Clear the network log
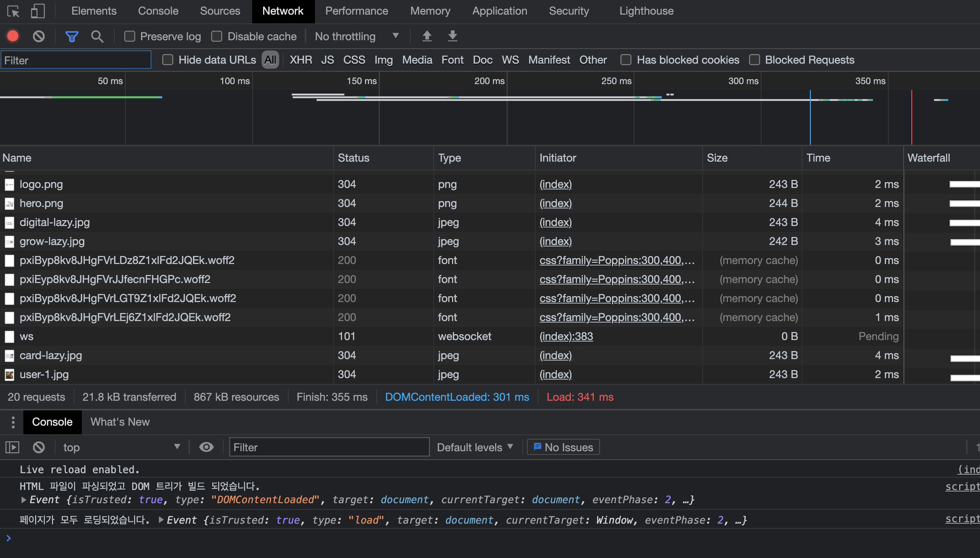 pos(39,36)
